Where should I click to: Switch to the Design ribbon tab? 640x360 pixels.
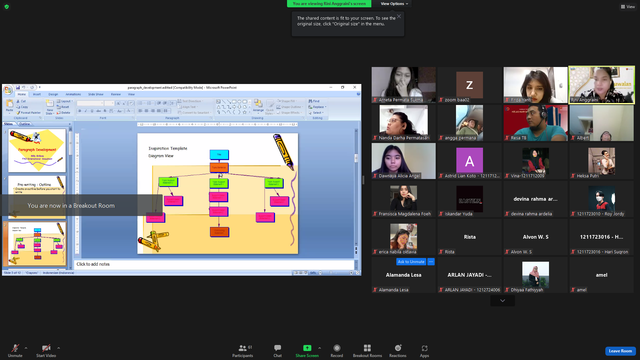[x=53, y=94]
